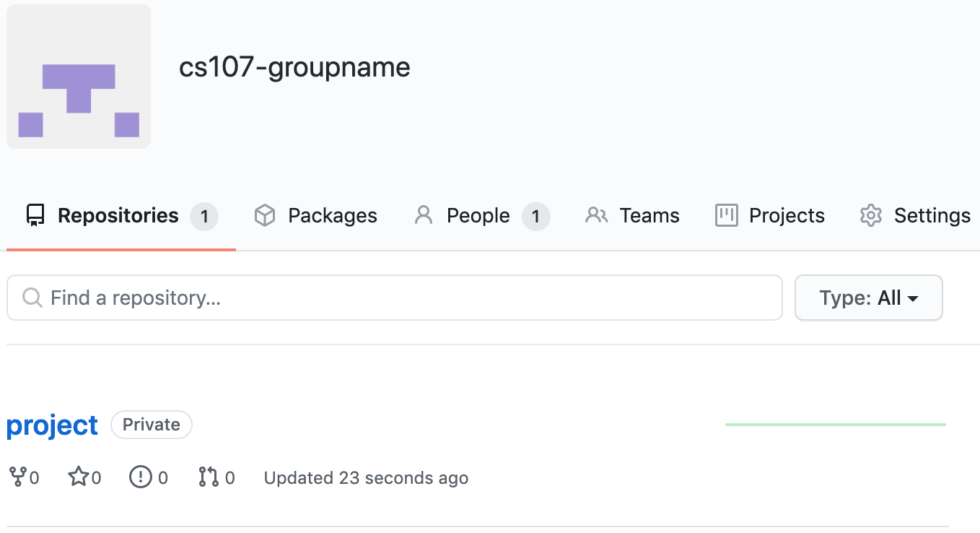Click the project activity sparkline graph
980x533 pixels.
pos(836,425)
